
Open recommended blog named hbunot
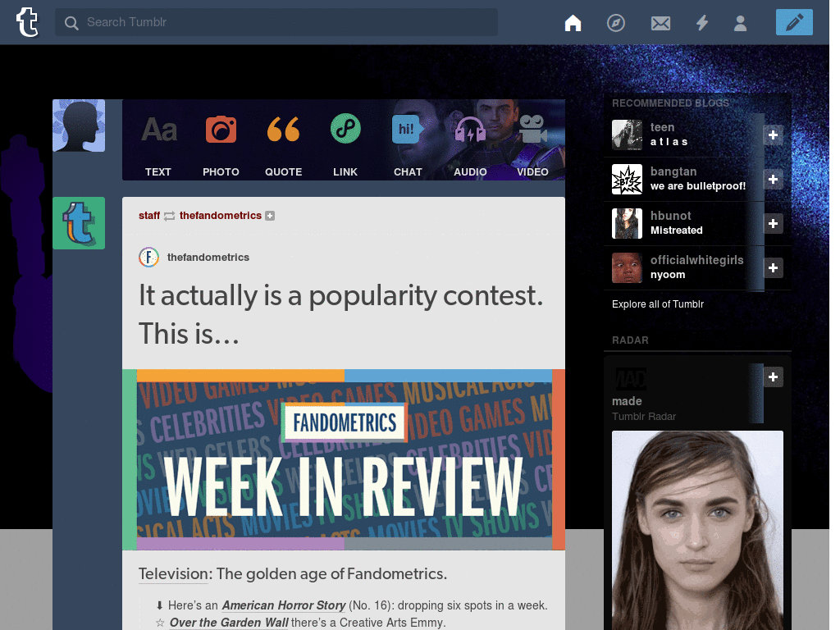670,216
